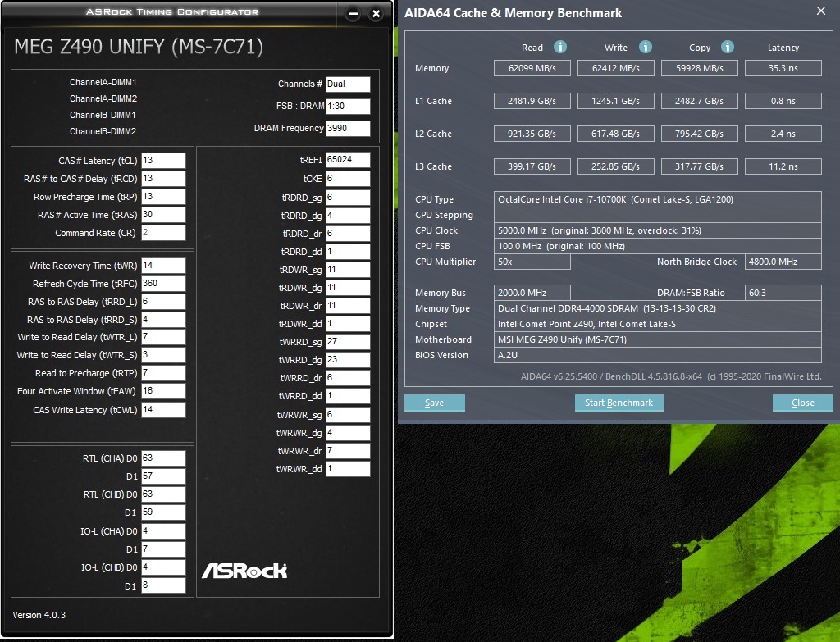Click the BIOS Version A.2U field

[x=657, y=355]
